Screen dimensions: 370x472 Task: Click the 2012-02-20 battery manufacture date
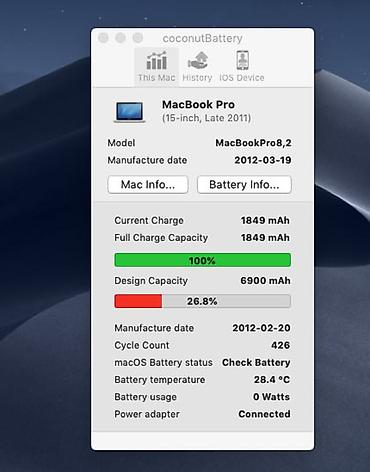pyautogui.click(x=261, y=328)
